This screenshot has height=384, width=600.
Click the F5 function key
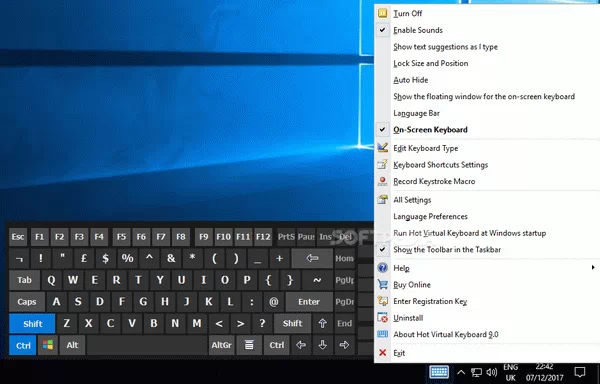(121, 237)
